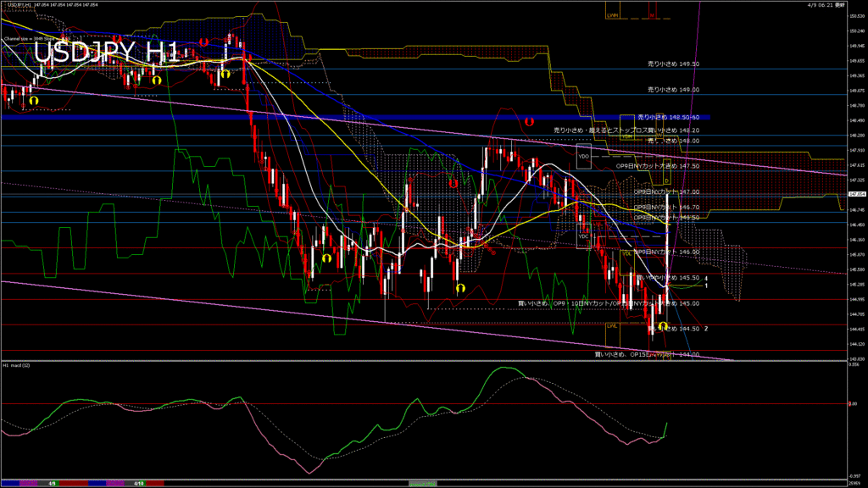Image resolution: width=868 pixels, height=488 pixels.
Task: Select the MACD 0.00 level label
Action: tap(853, 404)
